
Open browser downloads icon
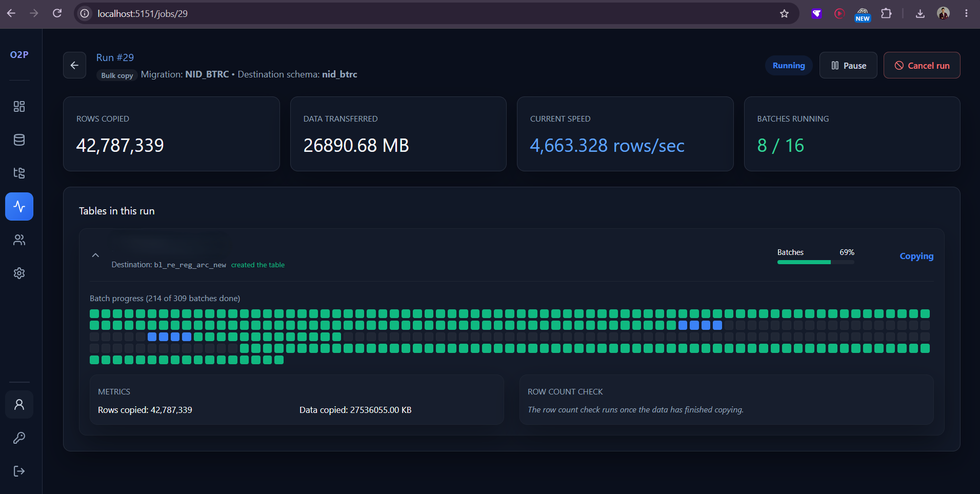coord(920,13)
